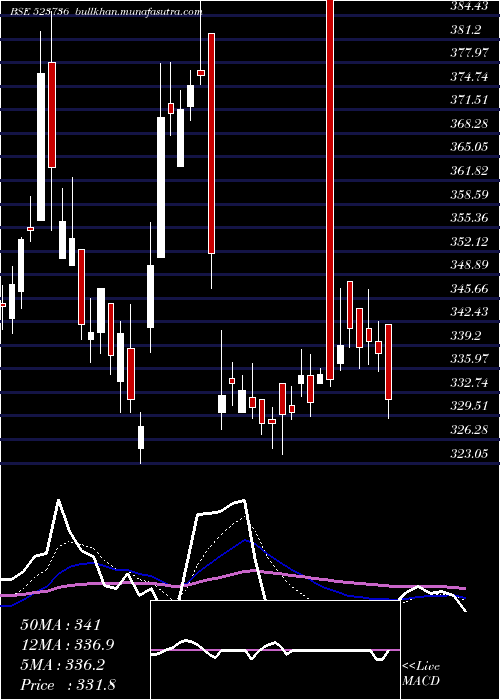Image resolution: width=500 pixels, height=700 pixels.
Task: Click the BSE 523736 chart title
Action: click(x=106, y=12)
